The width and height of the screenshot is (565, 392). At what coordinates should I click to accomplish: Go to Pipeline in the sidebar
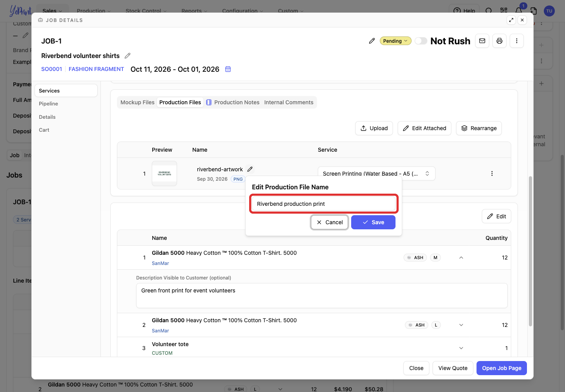point(66,103)
